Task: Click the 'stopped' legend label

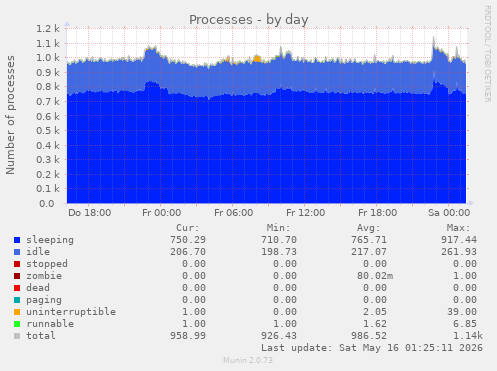Action: click(x=47, y=264)
